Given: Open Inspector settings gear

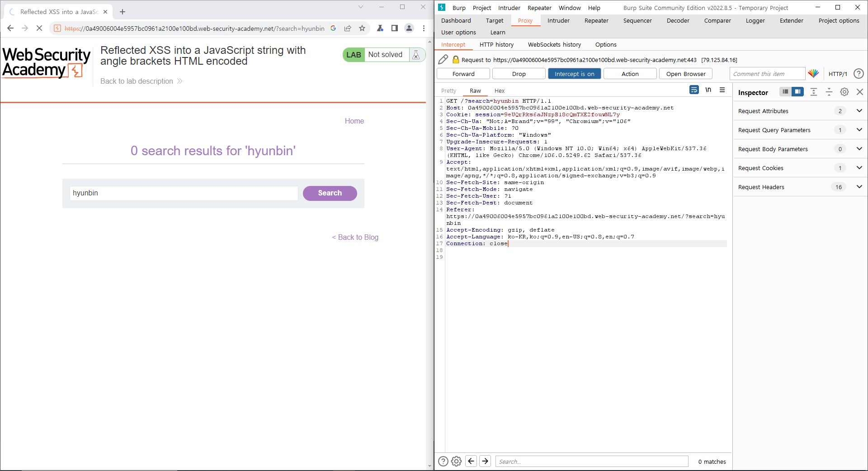Looking at the screenshot, I should tap(844, 92).
